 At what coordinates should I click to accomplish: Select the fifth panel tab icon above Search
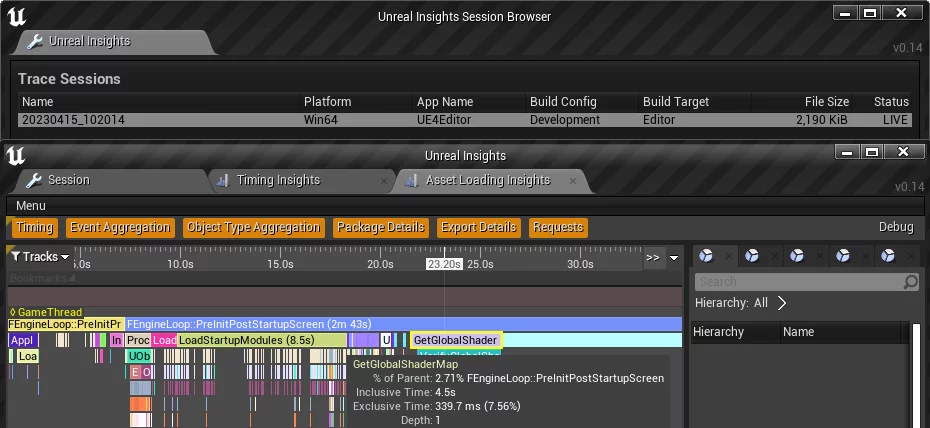(x=887, y=256)
